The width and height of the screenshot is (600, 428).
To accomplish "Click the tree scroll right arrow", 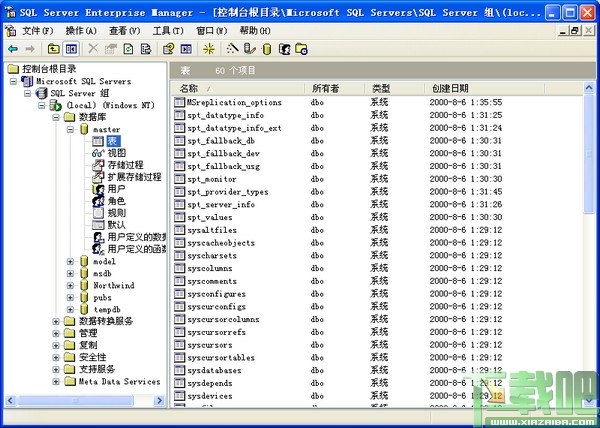I will pos(159,400).
